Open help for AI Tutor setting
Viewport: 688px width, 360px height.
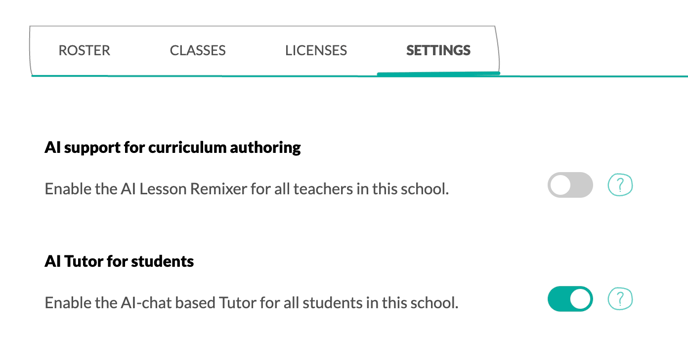[x=620, y=299]
